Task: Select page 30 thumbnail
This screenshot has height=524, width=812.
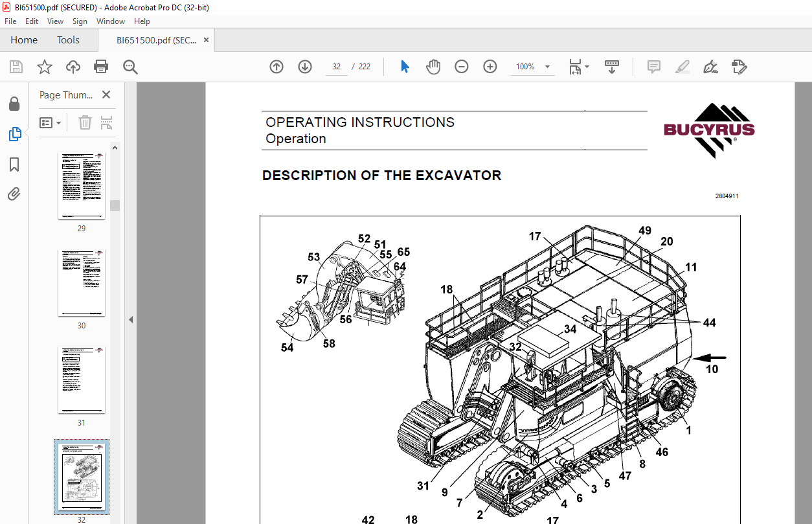Action: coord(82,284)
